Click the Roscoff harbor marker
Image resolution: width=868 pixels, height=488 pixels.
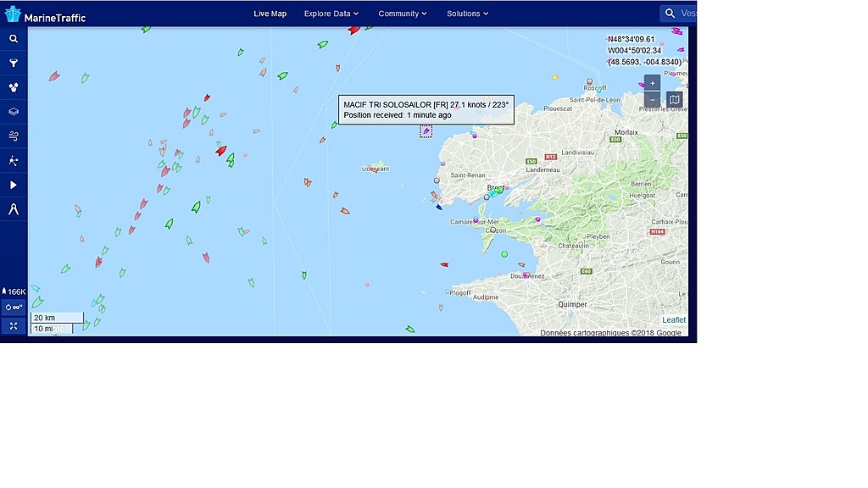pyautogui.click(x=590, y=81)
